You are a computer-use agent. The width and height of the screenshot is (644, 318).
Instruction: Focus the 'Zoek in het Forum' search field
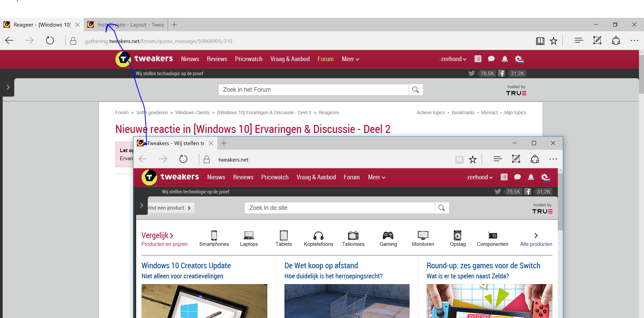click(313, 90)
